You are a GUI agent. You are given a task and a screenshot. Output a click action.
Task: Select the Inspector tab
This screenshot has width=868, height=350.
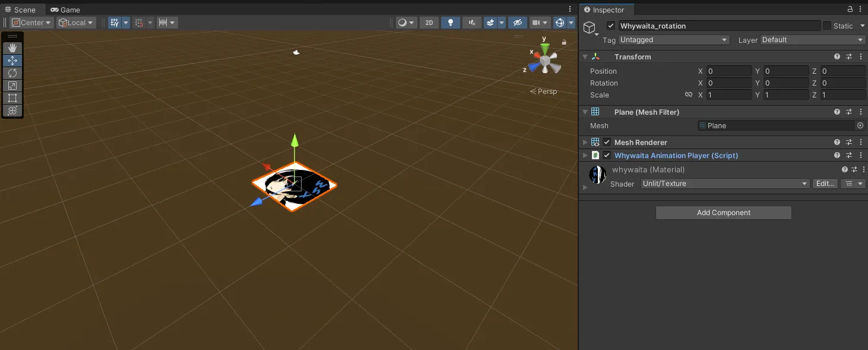(605, 10)
